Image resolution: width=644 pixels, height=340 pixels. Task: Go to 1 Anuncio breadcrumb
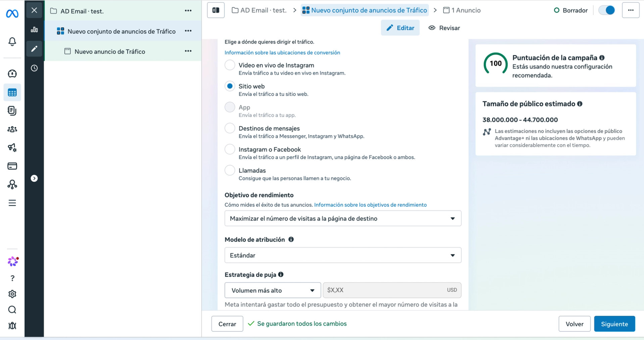[462, 10]
